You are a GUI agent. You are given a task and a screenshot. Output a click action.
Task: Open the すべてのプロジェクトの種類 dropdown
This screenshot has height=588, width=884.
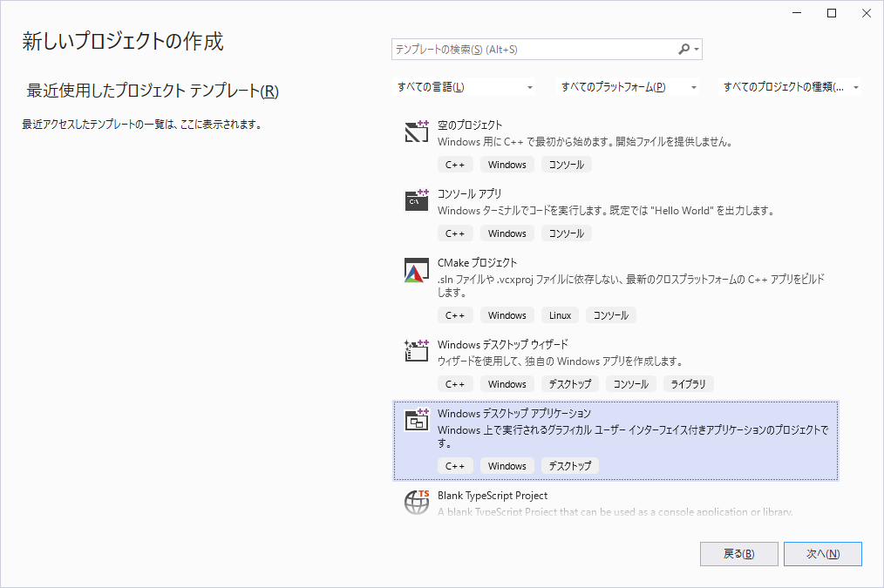(790, 87)
